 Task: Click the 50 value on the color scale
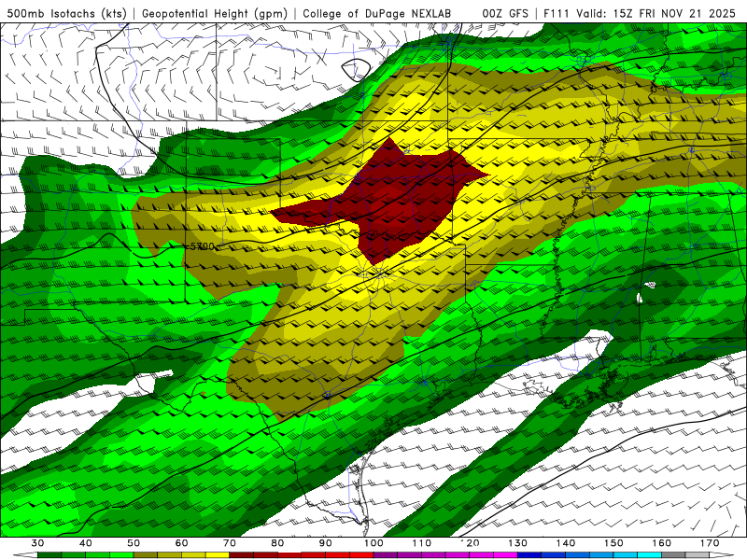pyautogui.click(x=134, y=543)
